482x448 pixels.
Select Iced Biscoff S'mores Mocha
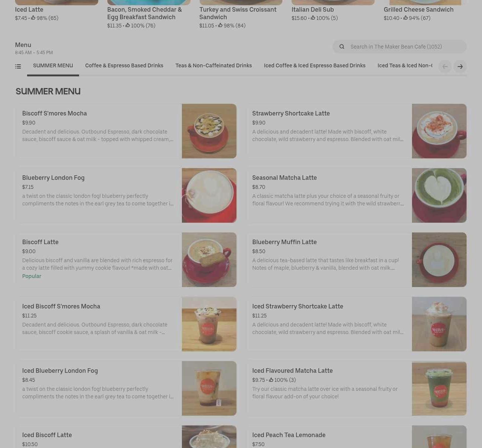[126, 324]
